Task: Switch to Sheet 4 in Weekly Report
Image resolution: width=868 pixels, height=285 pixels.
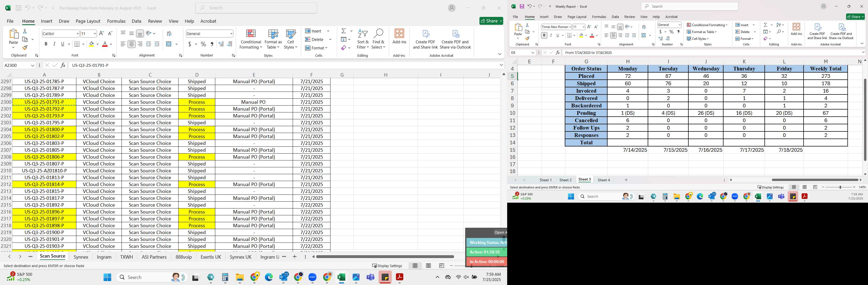Action: coord(604,180)
